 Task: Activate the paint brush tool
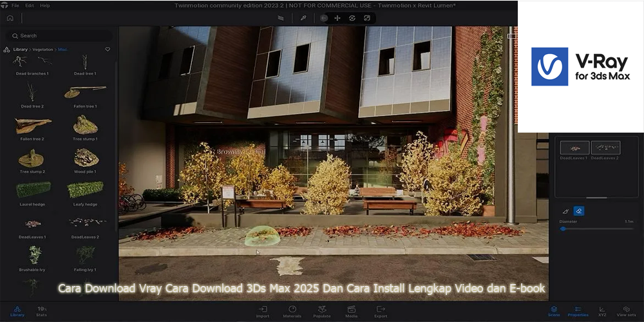pos(566,211)
